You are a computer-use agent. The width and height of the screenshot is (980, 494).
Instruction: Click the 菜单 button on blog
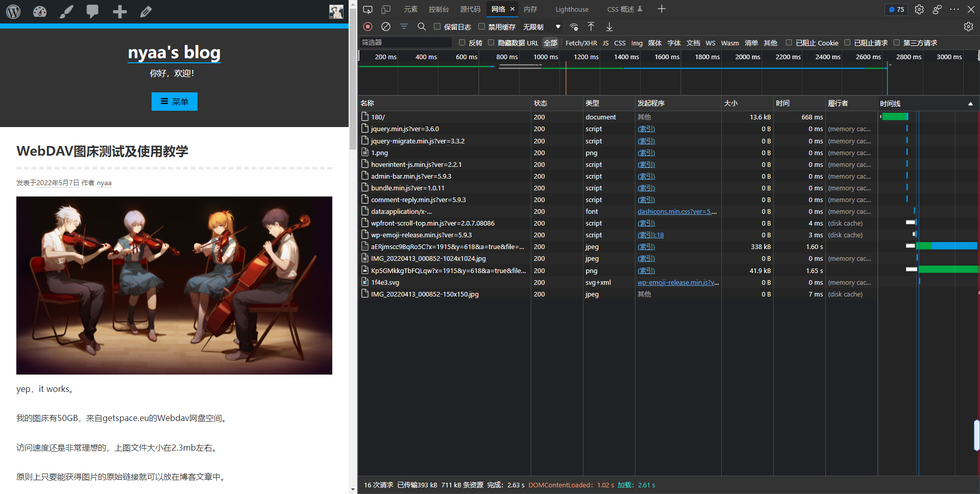[175, 102]
